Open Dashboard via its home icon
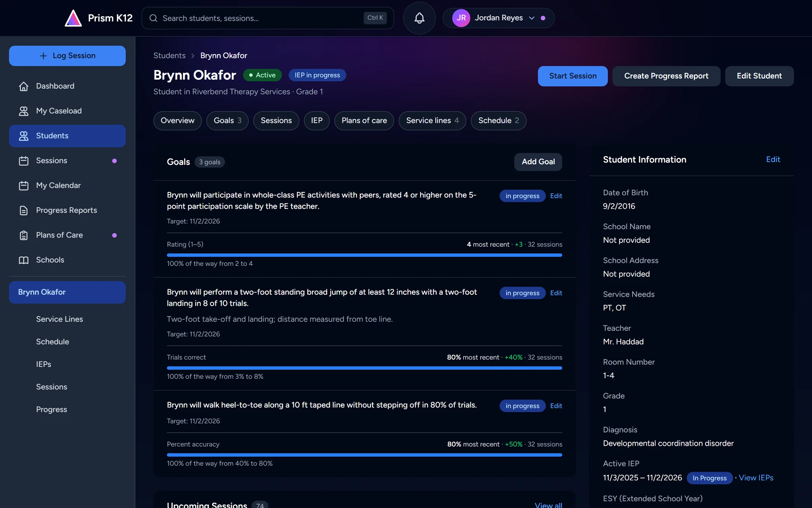Viewport: 812px width, 508px height. [x=23, y=86]
